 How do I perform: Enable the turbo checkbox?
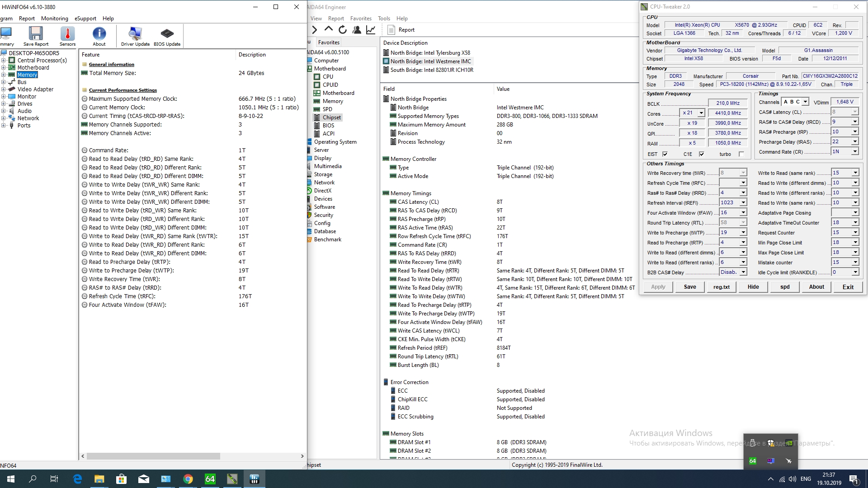[741, 154]
